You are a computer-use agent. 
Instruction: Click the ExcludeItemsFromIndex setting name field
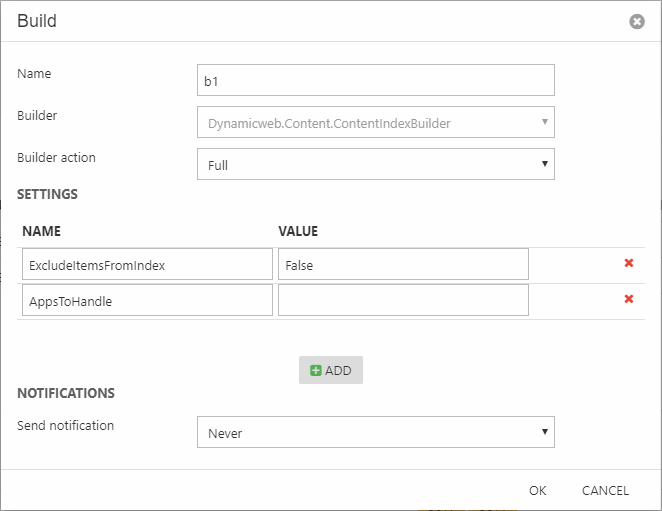tap(146, 264)
